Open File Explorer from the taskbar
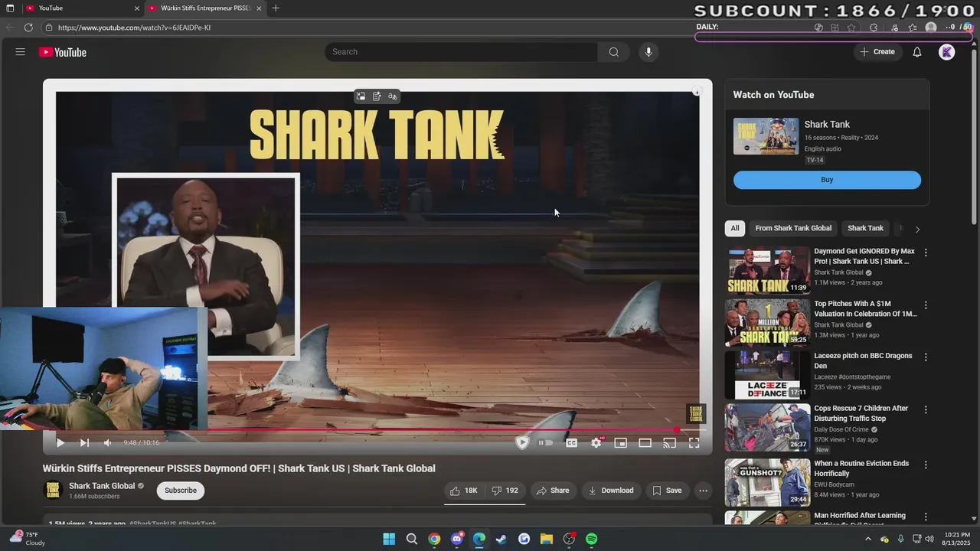The image size is (980, 551). point(547,539)
